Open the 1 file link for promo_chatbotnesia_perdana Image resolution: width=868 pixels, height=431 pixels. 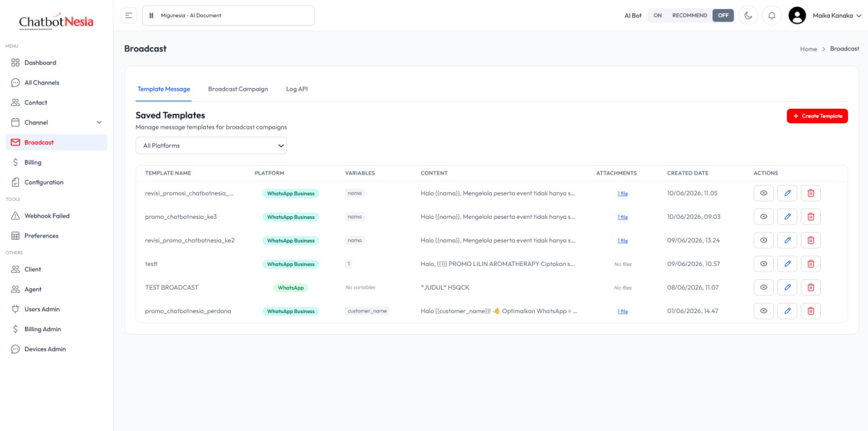pos(623,312)
